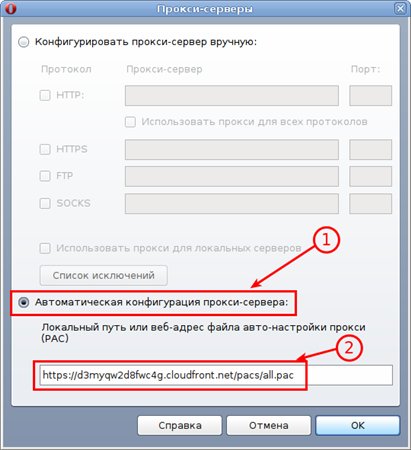This screenshot has height=450, width=411.
Task: Check Использовать прокси для локальных серверов
Action: (45, 248)
